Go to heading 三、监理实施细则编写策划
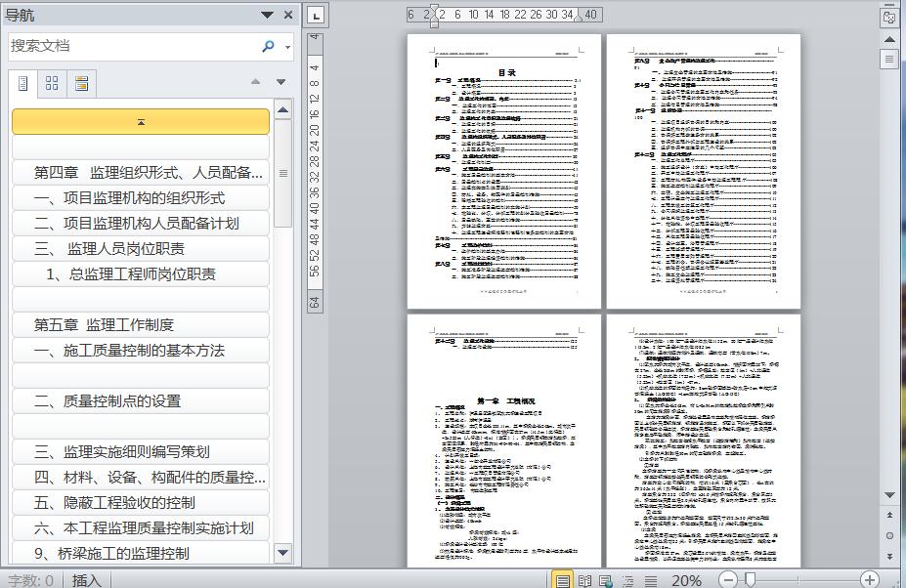Screen dimensions: 906x588 (x=141, y=452)
